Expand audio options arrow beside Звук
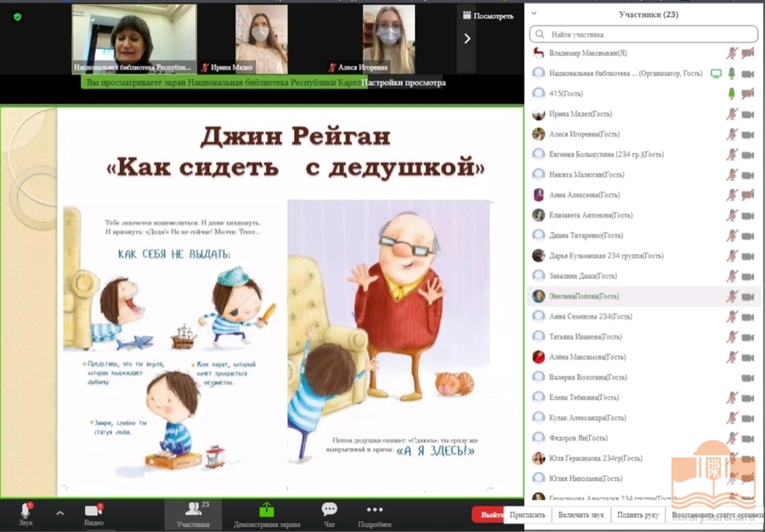 pos(60,513)
